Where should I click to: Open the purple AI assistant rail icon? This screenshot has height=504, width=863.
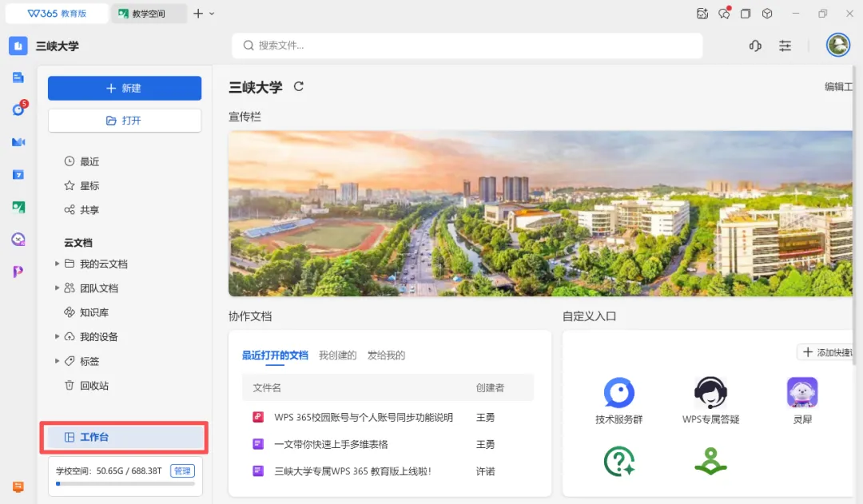click(18, 240)
